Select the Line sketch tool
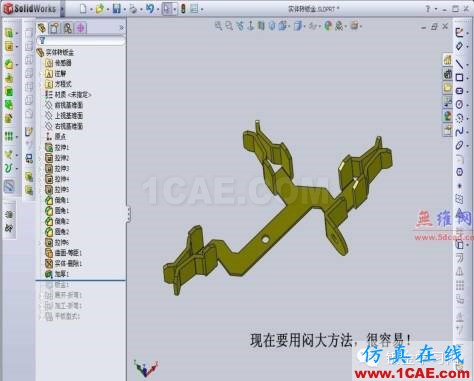 459,63
